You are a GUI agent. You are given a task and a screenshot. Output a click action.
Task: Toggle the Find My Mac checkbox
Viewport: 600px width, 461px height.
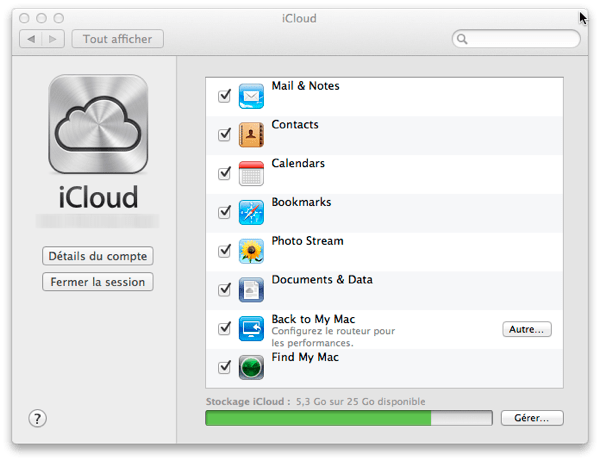click(224, 368)
